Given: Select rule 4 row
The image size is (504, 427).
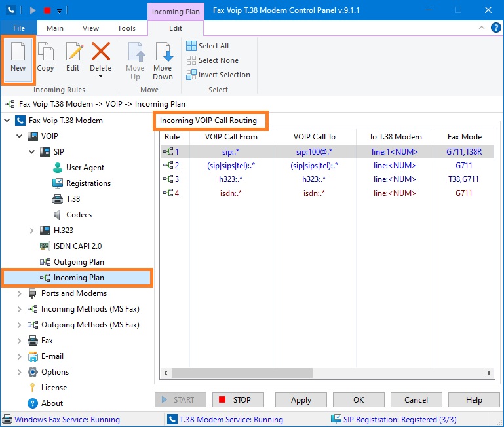Looking at the screenshot, I should click(327, 193).
